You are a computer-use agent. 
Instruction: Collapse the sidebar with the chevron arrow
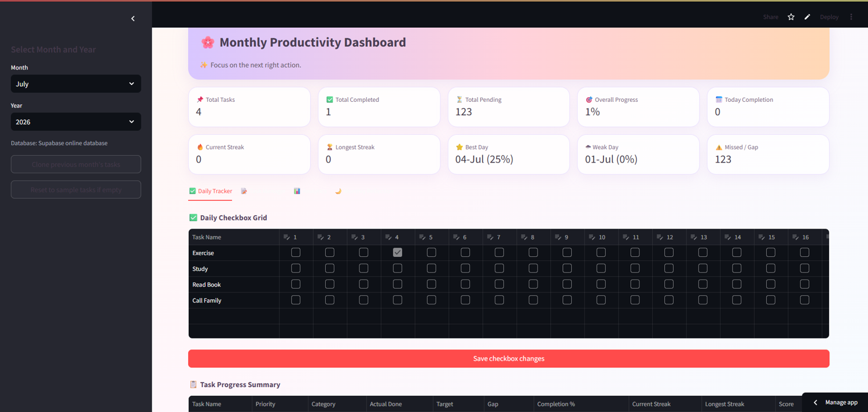[x=133, y=19]
